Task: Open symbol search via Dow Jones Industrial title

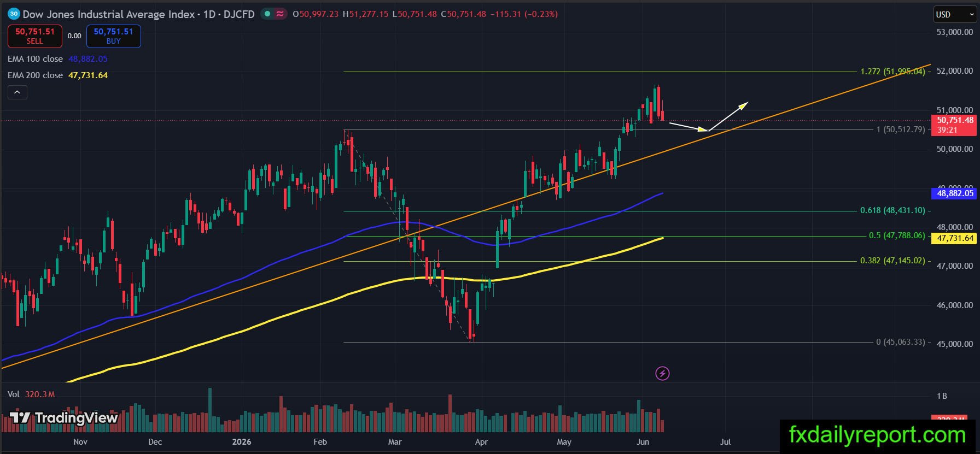Action: 109,14
